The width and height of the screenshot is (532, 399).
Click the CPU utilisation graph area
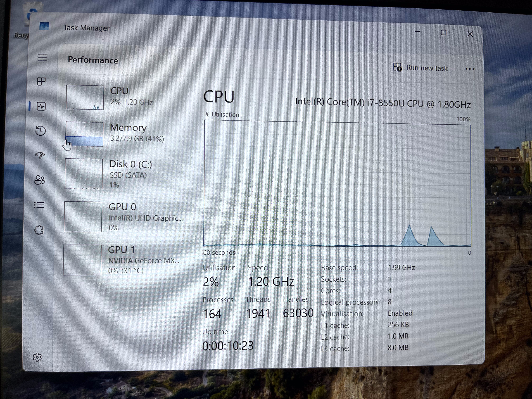click(337, 183)
